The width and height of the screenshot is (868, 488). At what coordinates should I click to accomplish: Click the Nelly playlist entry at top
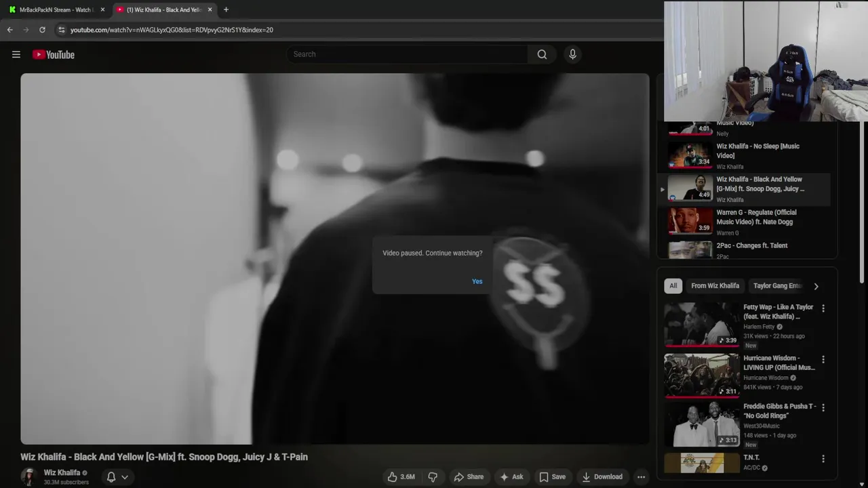click(746, 128)
